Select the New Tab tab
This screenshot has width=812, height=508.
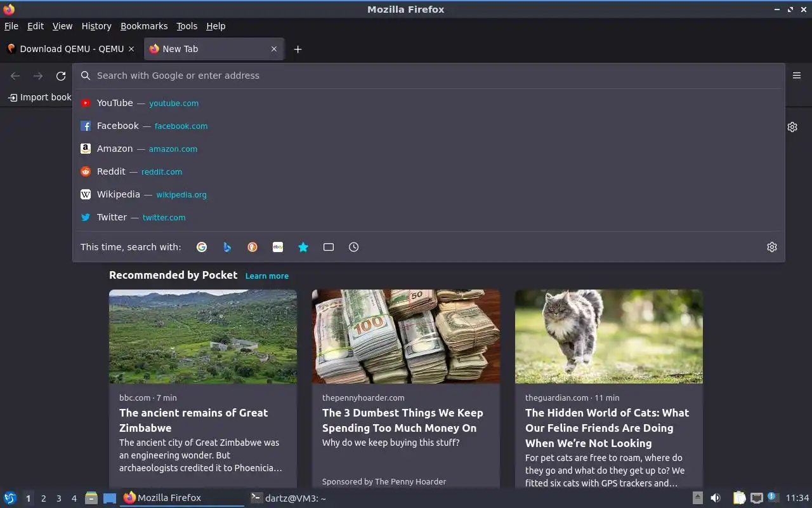click(214, 49)
